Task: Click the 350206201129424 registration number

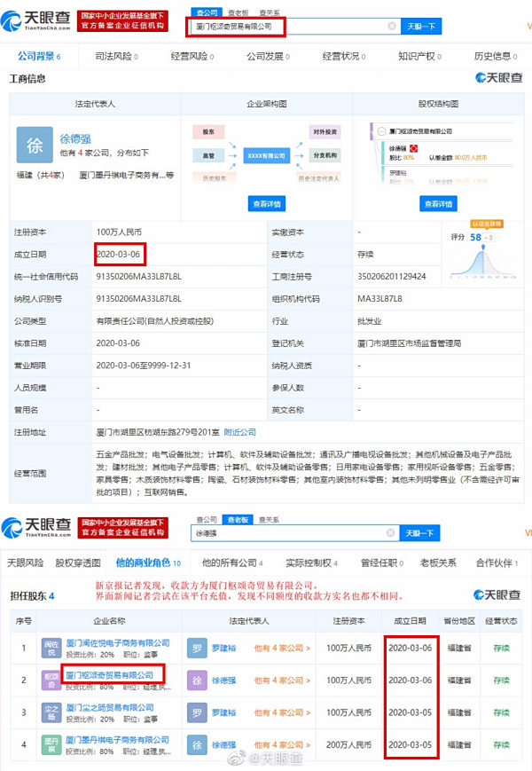Action: [392, 276]
